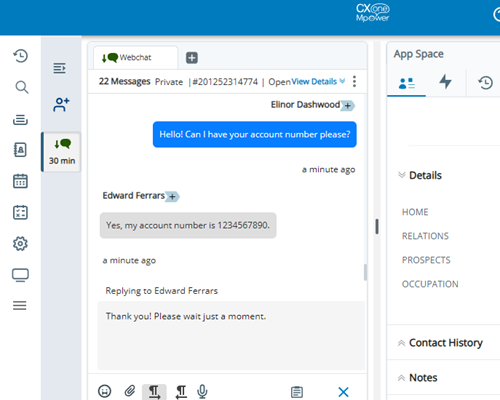Click the microphone voice input icon
Screen dimensions: 500x400
[202, 391]
